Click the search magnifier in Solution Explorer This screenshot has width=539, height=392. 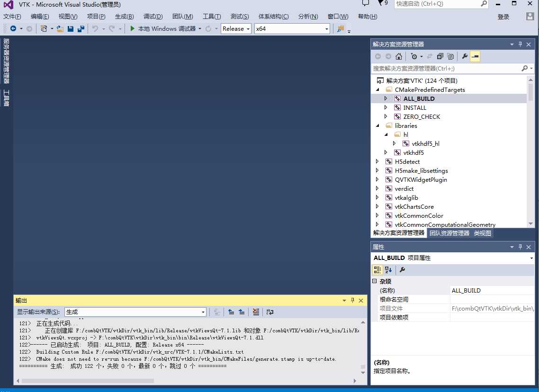525,68
